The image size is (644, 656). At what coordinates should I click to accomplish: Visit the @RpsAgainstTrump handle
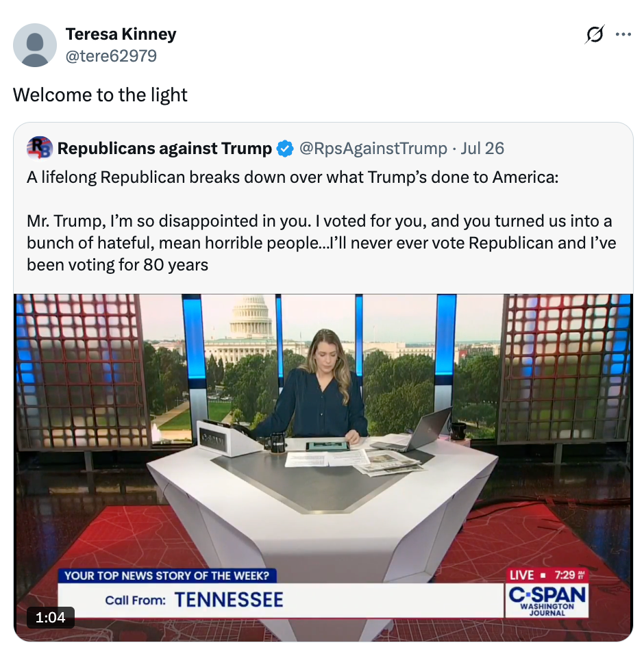373,149
